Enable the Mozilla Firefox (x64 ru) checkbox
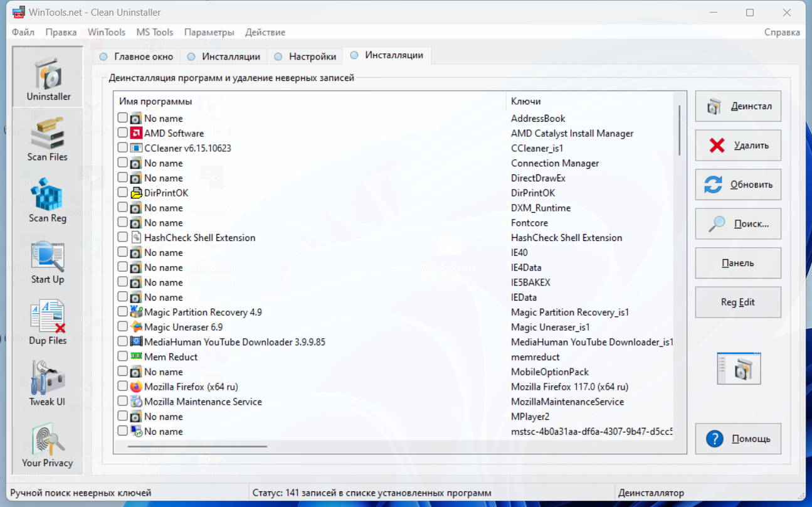Screen dimensions: 812x507 pyautogui.click(x=122, y=387)
